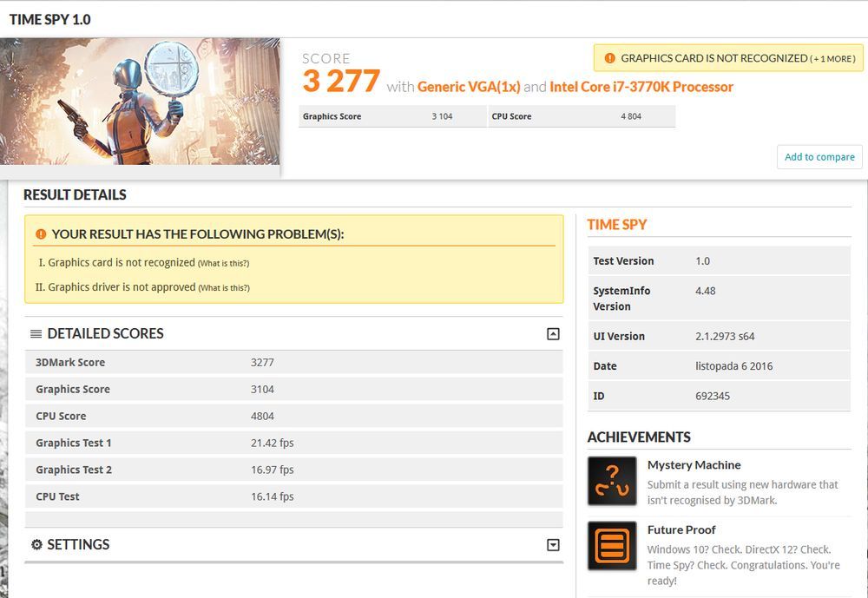
Task: Click the UI Version value 2.1.2973 s64
Action: [x=725, y=336]
